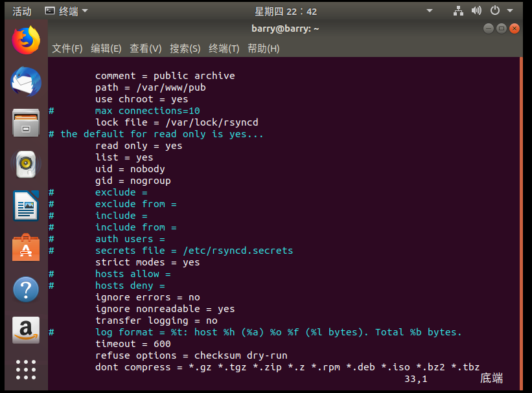Click the terminal vertical scrollbar
Screen dimensions: 532x393
coord(520,220)
